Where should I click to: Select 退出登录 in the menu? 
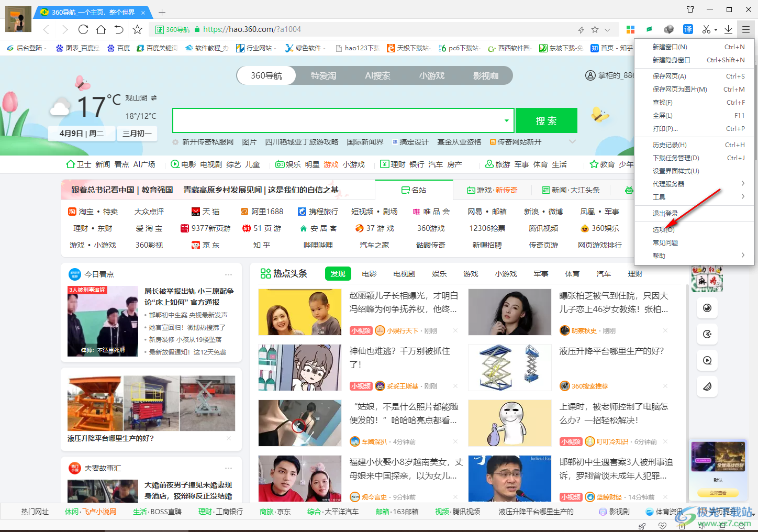(694, 214)
